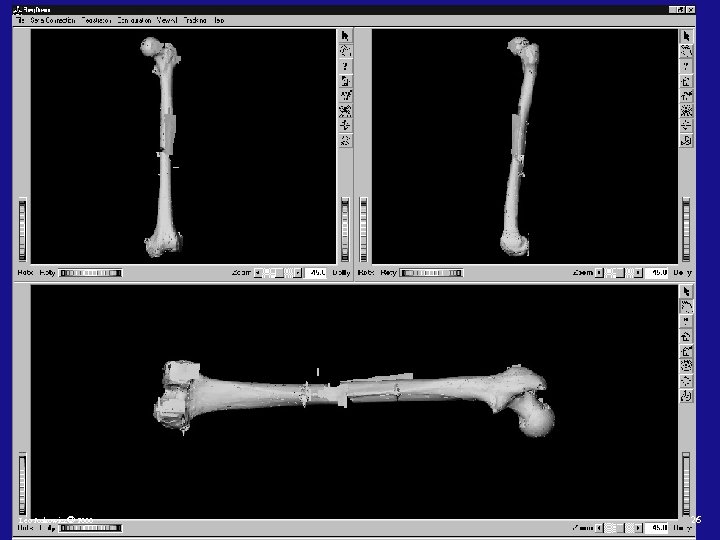Click the Rotx thumbwheel of top-right viewer
Viewport: 720px width, 540px height.
click(364, 230)
